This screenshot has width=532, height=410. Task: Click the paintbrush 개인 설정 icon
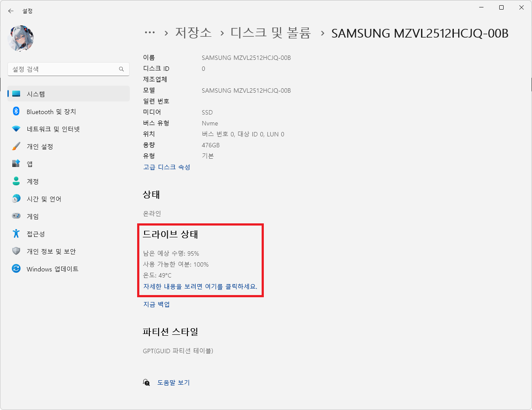16,146
